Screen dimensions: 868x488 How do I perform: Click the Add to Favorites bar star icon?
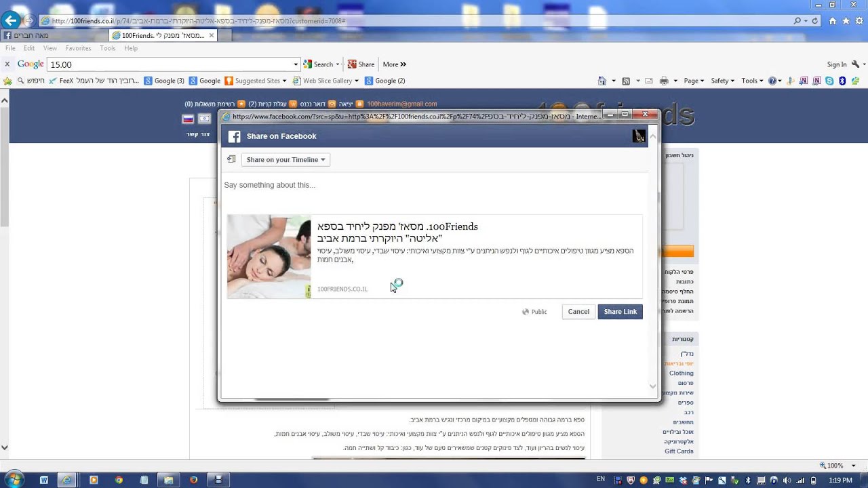[7, 81]
